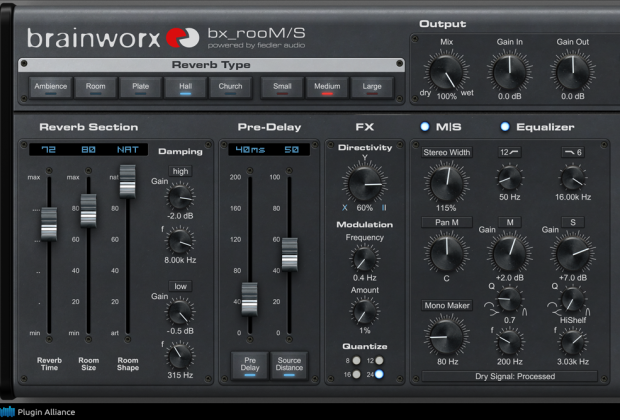Click the Directivity II stereo icon
620x420 pixels.
coord(384,208)
